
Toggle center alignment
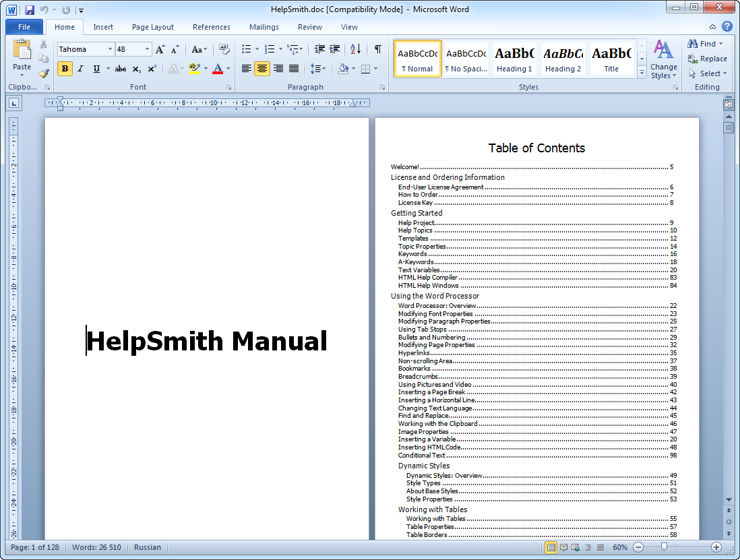click(262, 69)
